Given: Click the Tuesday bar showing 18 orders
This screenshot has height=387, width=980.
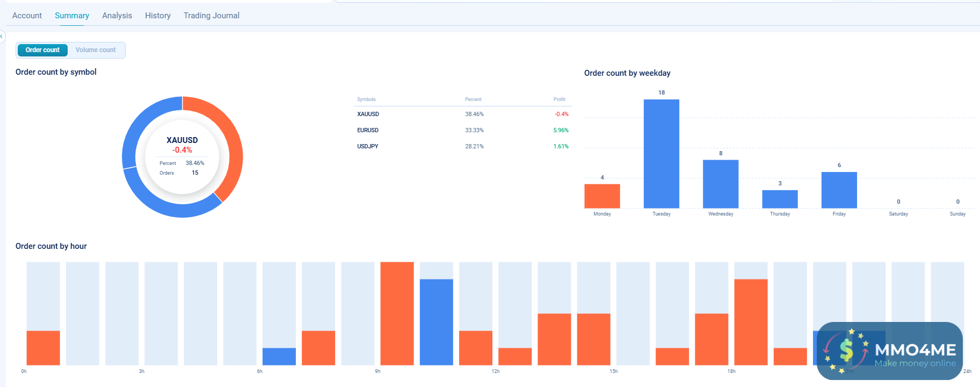Looking at the screenshot, I should click(661, 154).
